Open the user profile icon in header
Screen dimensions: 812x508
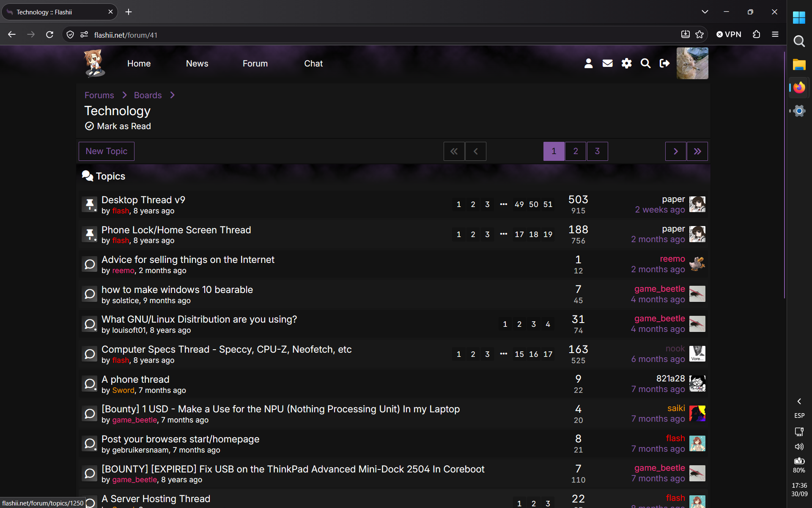pyautogui.click(x=588, y=63)
